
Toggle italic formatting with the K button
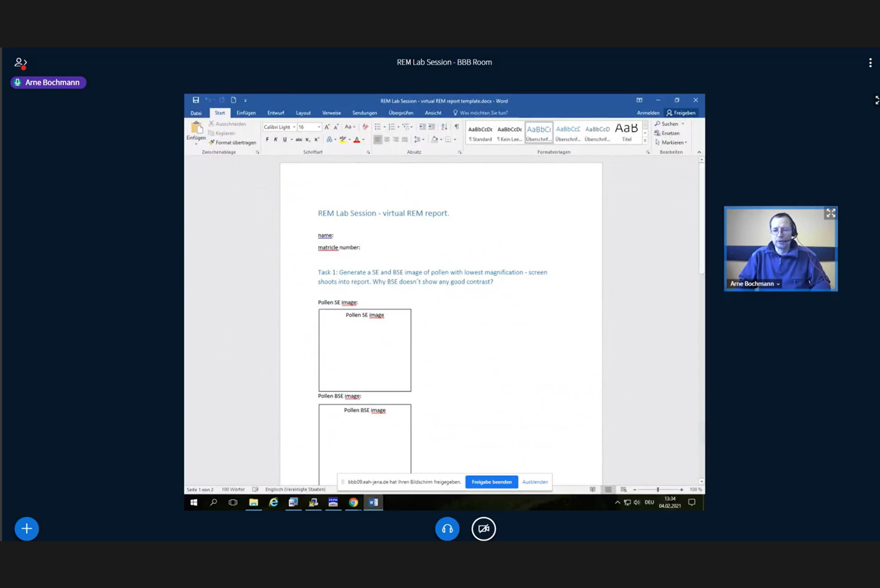276,139
